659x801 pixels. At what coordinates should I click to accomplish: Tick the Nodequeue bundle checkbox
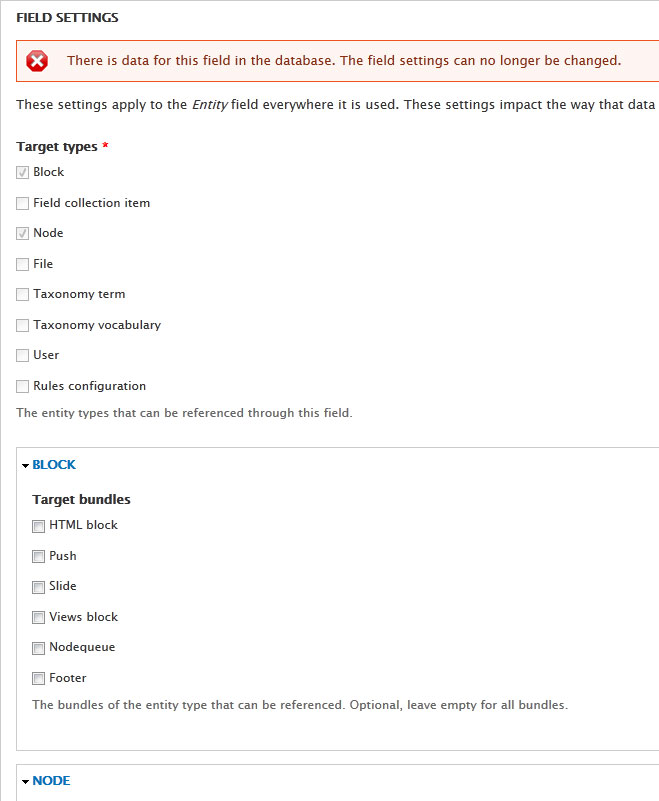[x=38, y=648]
